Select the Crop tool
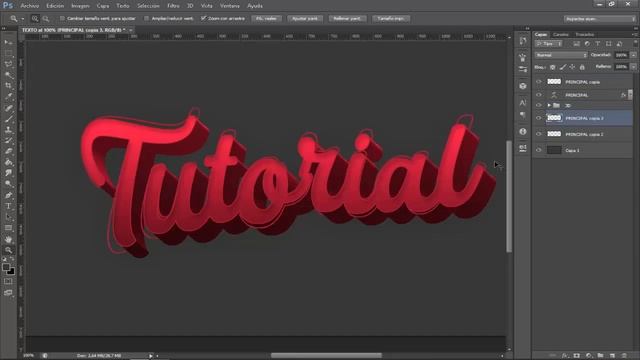This screenshot has width=640, height=360. coord(8,86)
